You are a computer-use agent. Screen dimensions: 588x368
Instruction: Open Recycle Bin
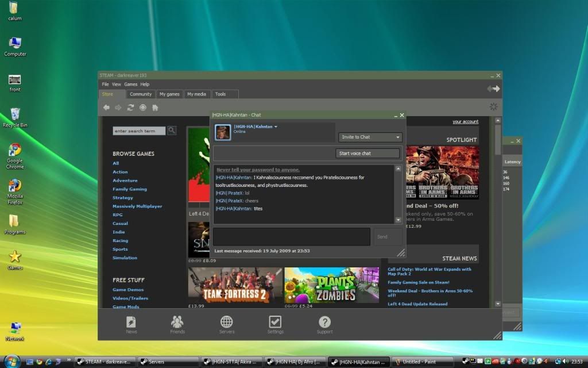(15, 117)
